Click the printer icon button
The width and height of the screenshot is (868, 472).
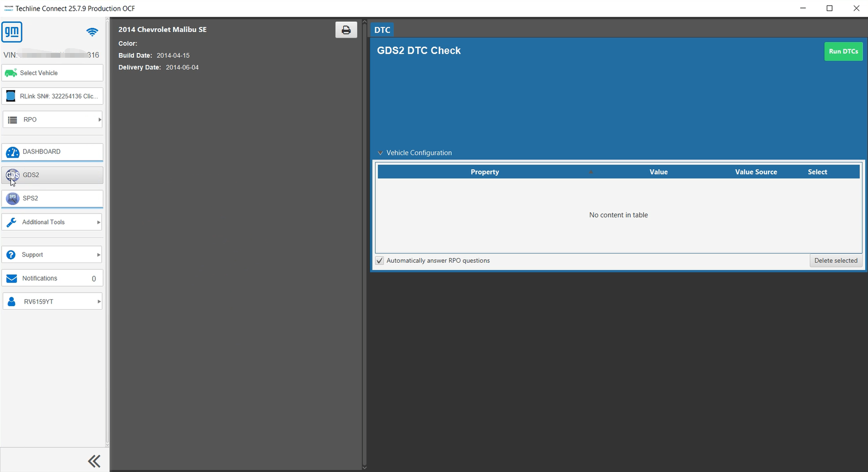(346, 30)
